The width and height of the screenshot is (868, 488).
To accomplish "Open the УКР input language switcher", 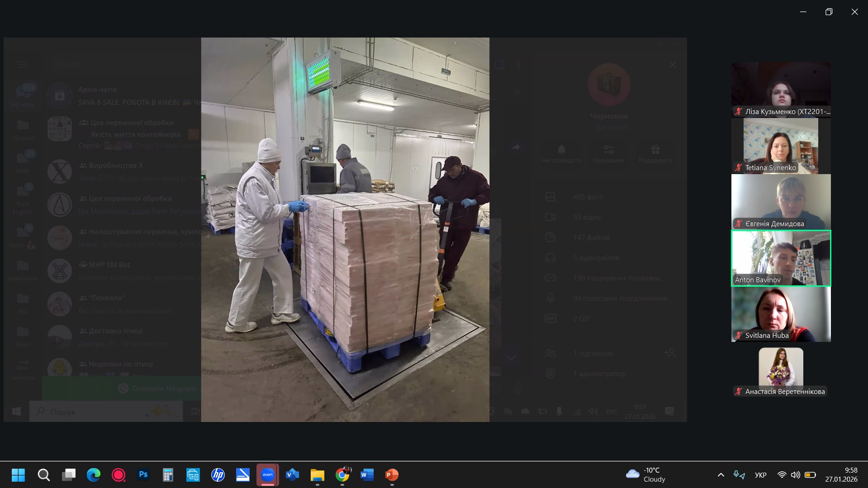I will click(760, 475).
